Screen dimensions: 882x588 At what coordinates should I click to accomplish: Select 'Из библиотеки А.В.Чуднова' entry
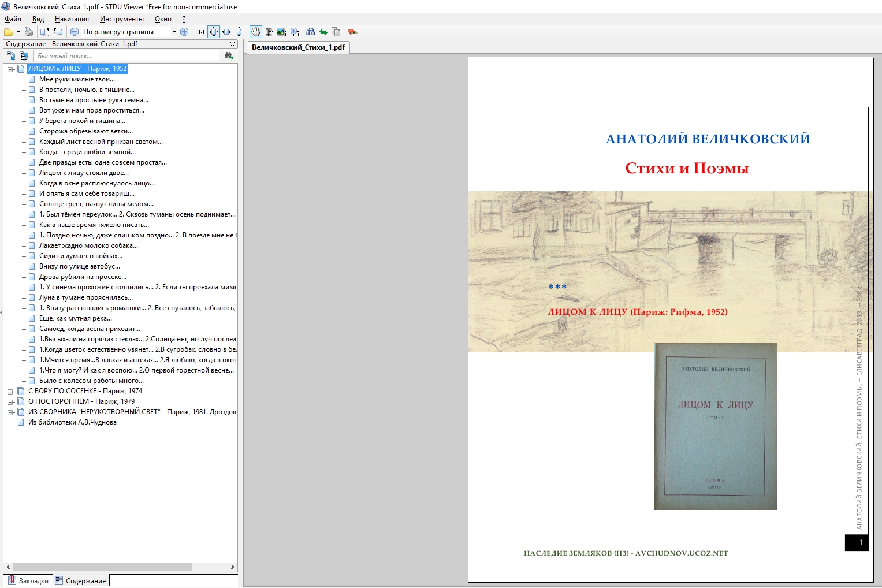[x=72, y=422]
